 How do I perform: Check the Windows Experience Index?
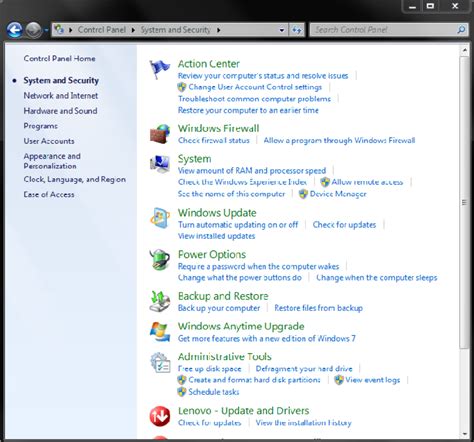click(242, 182)
